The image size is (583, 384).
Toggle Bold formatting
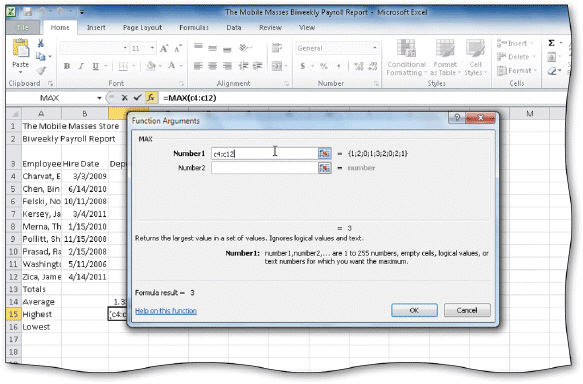pyautogui.click(x=67, y=66)
